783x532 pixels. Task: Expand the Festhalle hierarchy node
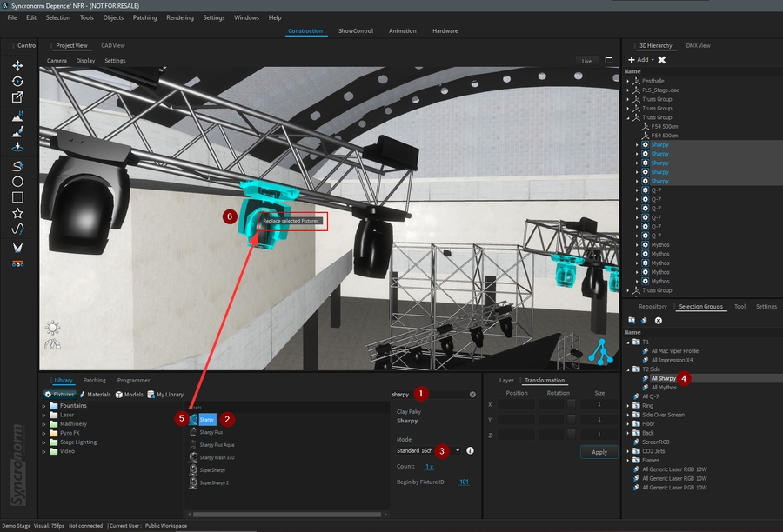point(627,81)
